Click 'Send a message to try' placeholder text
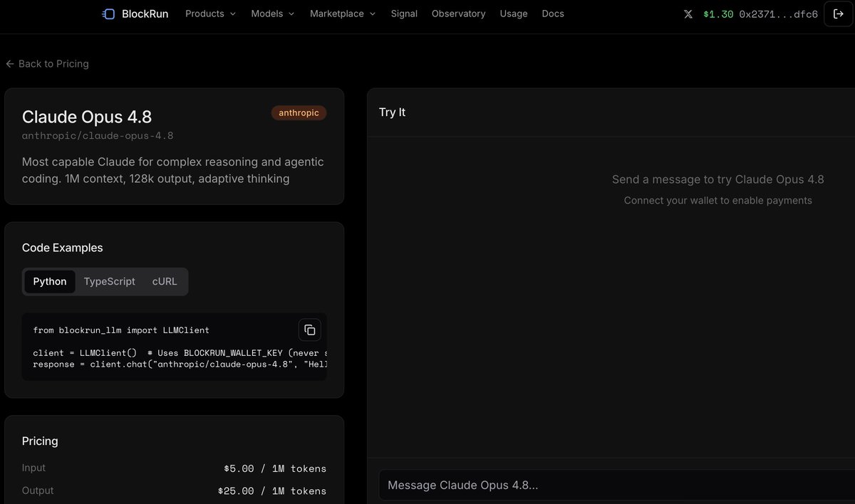The image size is (855, 504). tap(718, 179)
